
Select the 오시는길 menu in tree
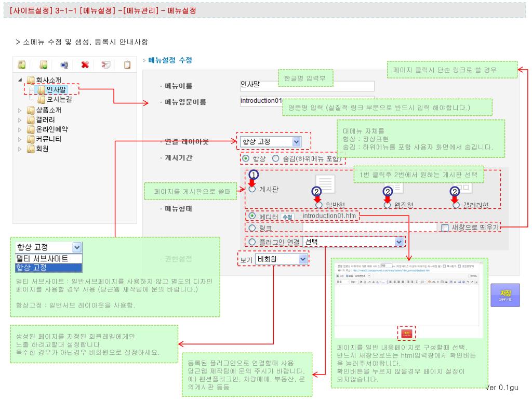tap(59, 99)
